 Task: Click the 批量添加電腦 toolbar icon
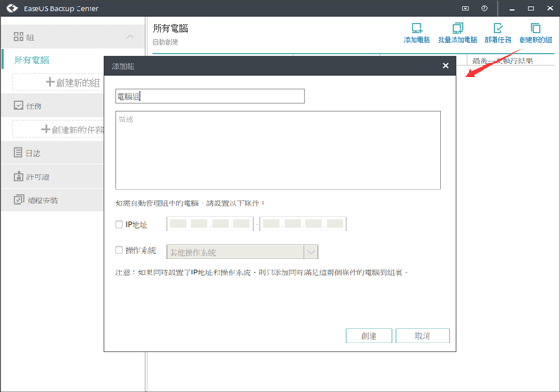click(457, 33)
